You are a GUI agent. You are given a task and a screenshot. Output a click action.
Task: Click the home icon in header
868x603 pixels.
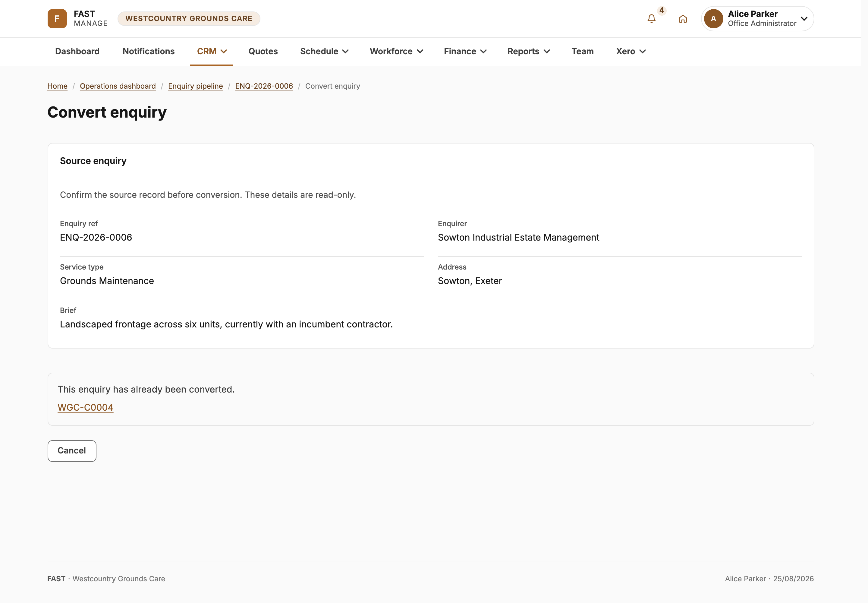point(683,18)
